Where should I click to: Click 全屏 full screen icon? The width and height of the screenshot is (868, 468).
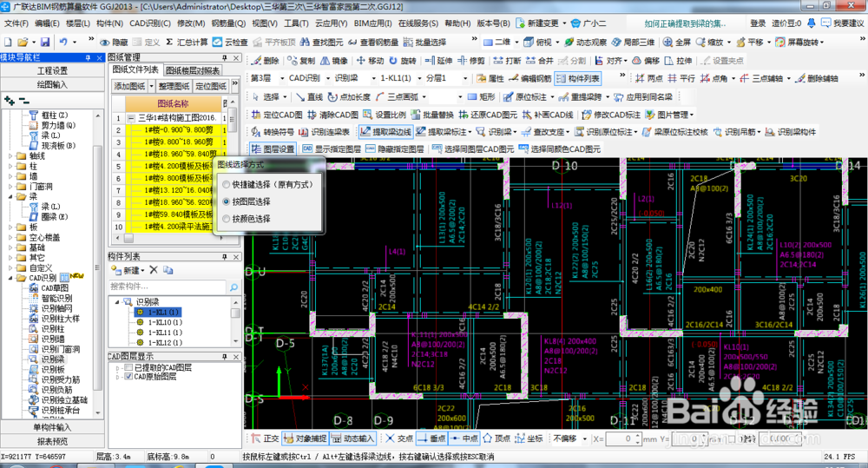click(676, 42)
